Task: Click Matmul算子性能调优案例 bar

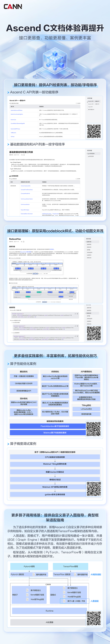Action: (55, 433)
